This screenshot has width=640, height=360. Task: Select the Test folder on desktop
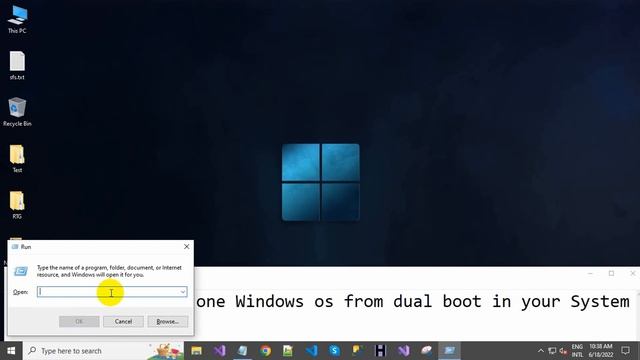(x=17, y=158)
